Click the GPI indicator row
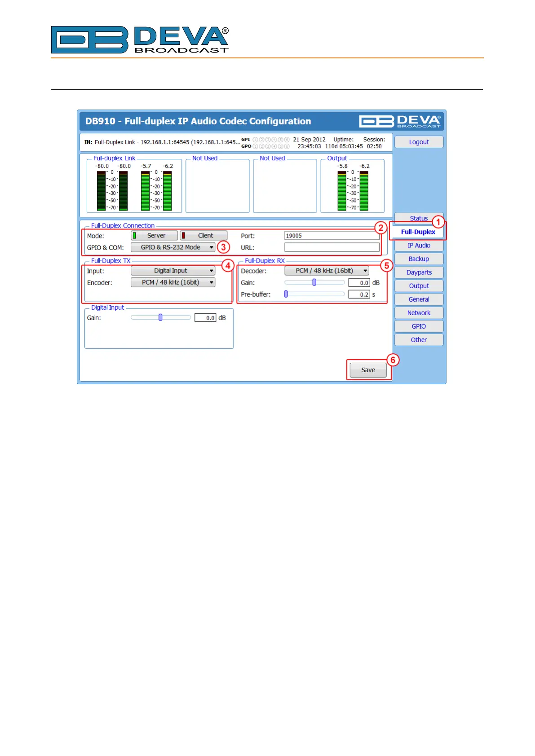The height and width of the screenshot is (756, 535). pyautogui.click(x=265, y=140)
